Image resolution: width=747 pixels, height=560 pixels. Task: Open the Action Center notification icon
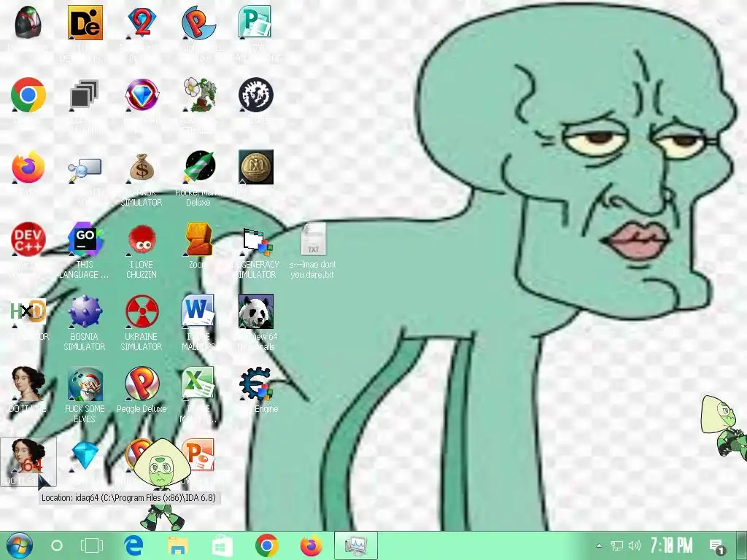point(717,547)
